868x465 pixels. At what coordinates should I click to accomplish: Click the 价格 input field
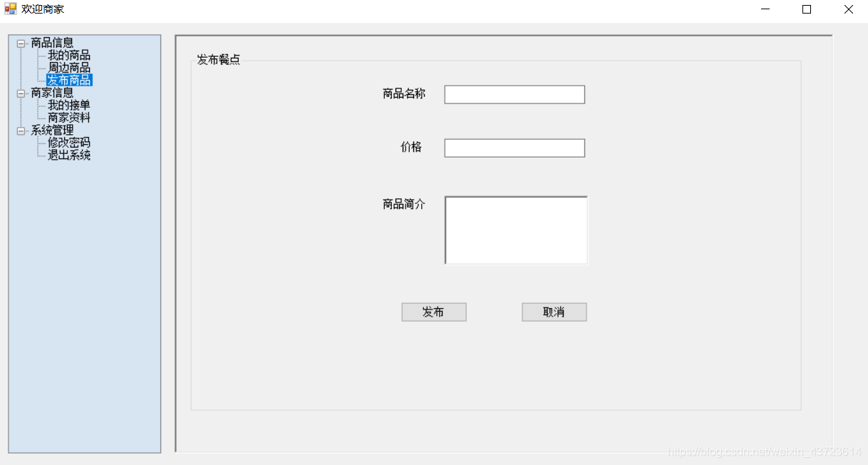[x=514, y=148]
